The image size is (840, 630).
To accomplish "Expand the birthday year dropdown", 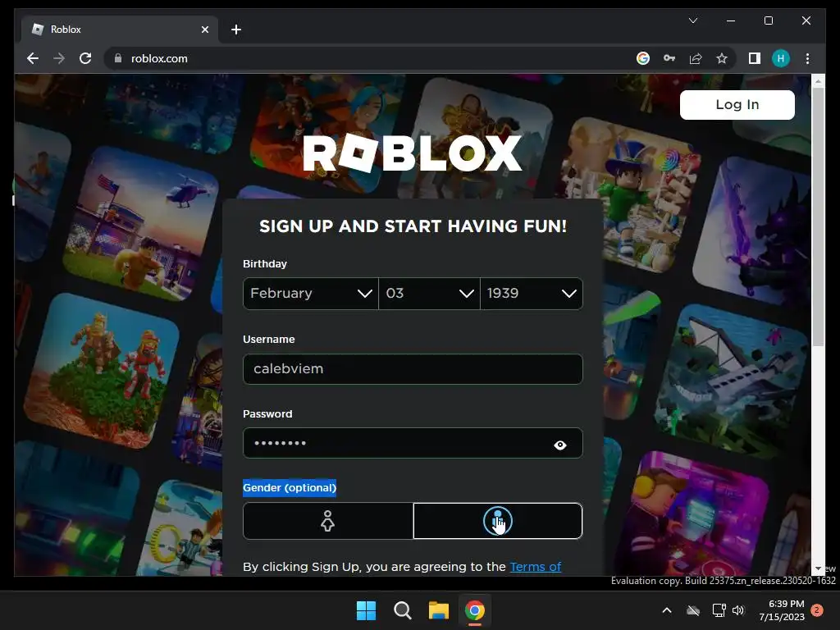I will coord(532,294).
